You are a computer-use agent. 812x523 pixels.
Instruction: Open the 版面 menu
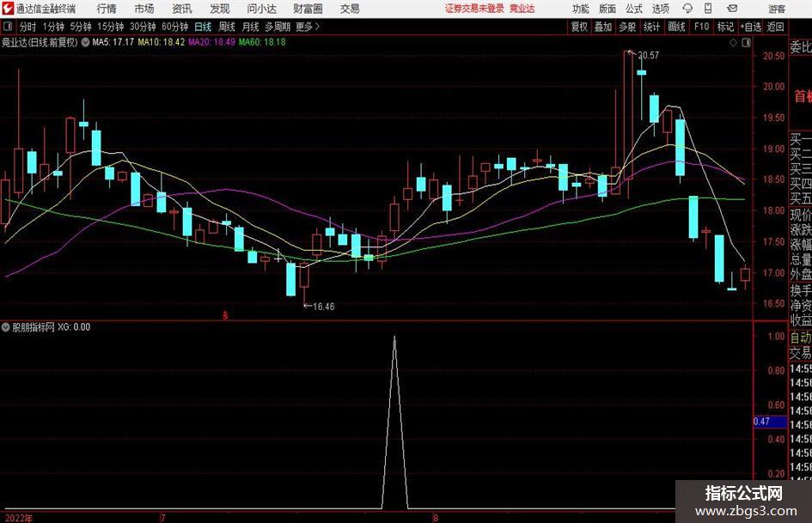pos(607,9)
